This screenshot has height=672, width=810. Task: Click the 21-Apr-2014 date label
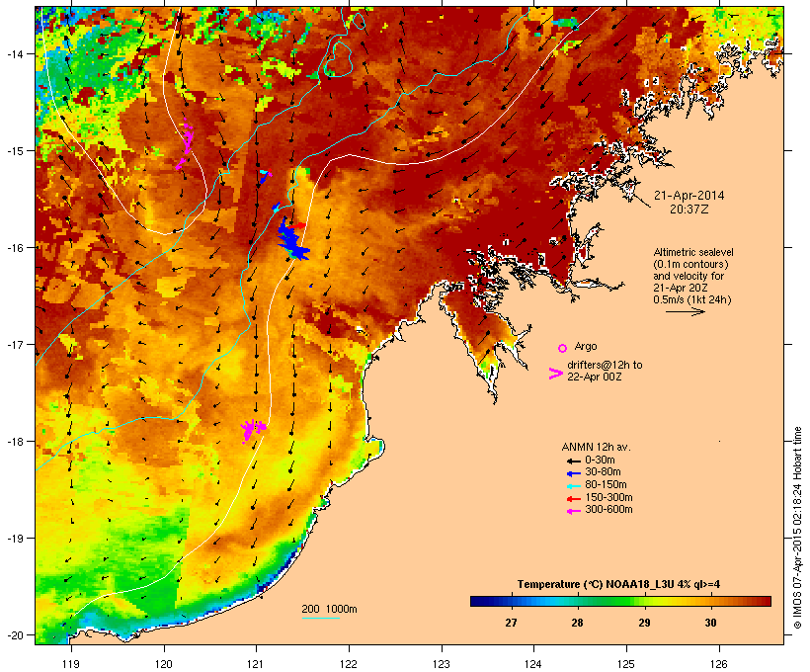(689, 196)
